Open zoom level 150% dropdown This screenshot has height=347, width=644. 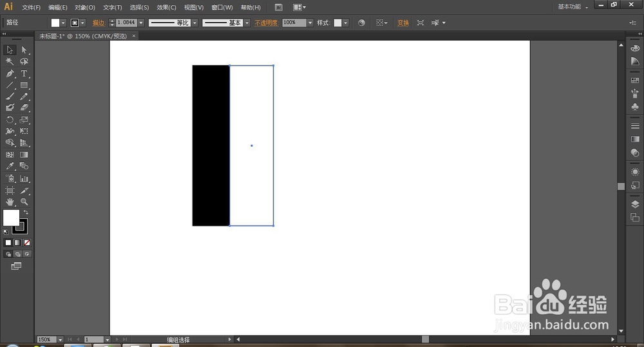pyautogui.click(x=61, y=340)
